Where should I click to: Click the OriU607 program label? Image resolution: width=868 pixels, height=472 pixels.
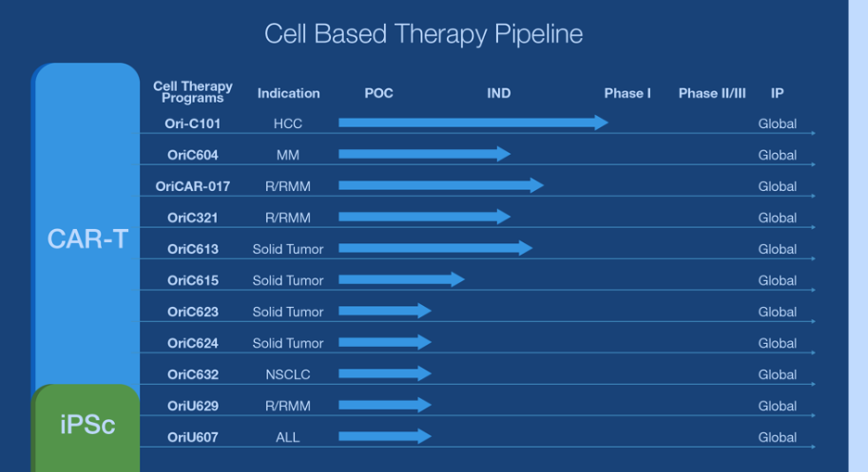click(193, 437)
